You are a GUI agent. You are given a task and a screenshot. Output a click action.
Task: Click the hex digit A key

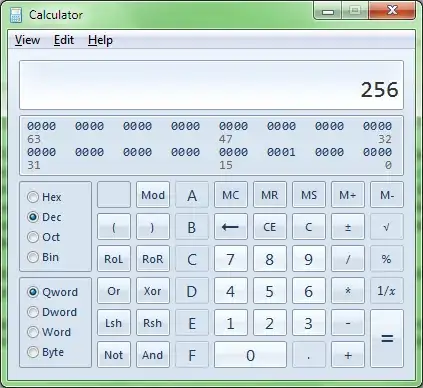192,195
